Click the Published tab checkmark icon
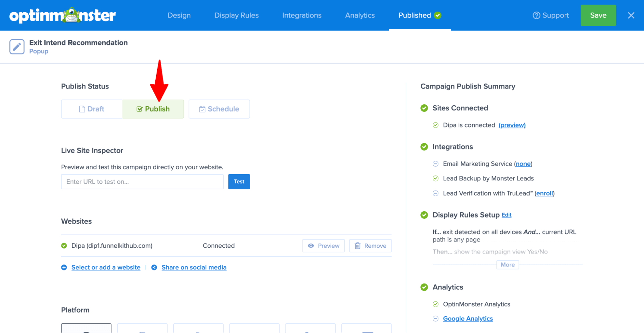The image size is (644, 333). (437, 15)
